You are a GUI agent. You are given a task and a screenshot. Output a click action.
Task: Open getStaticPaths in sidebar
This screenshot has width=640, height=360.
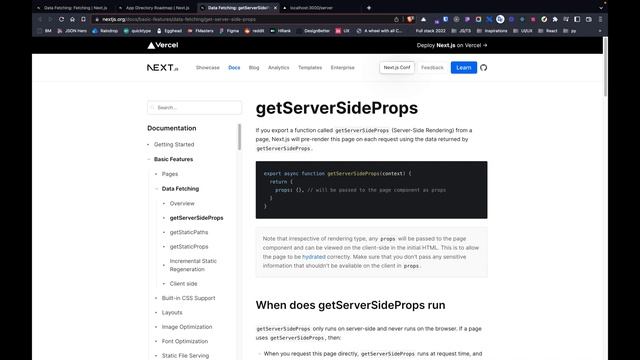pyautogui.click(x=189, y=232)
